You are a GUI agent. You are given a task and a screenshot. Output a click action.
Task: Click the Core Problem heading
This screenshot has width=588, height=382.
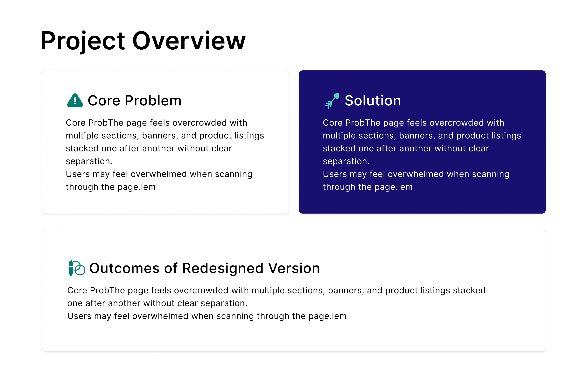135,101
